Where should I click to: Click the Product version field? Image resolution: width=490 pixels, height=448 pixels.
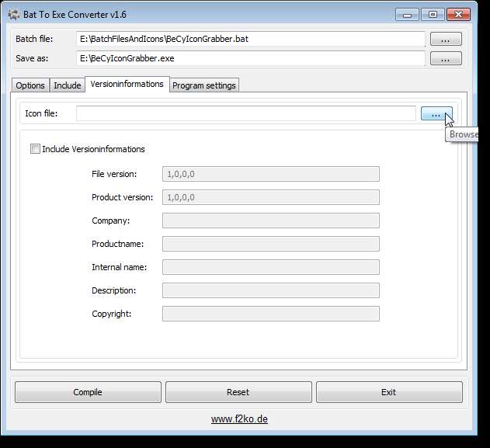click(x=270, y=197)
